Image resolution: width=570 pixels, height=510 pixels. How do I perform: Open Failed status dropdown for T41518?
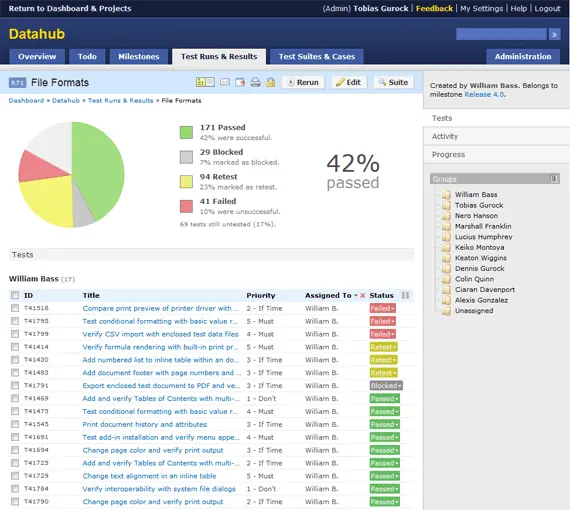[x=382, y=308]
